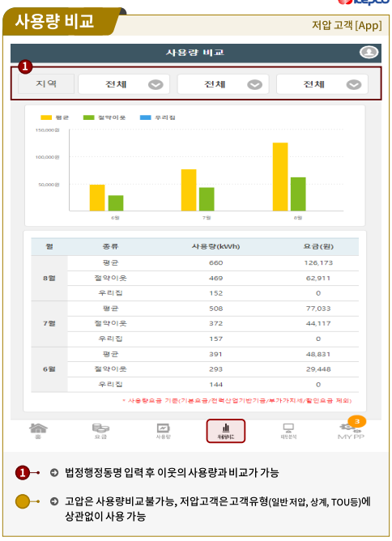Click the 100,000원 axis label
392x541 pixels.
point(47,157)
